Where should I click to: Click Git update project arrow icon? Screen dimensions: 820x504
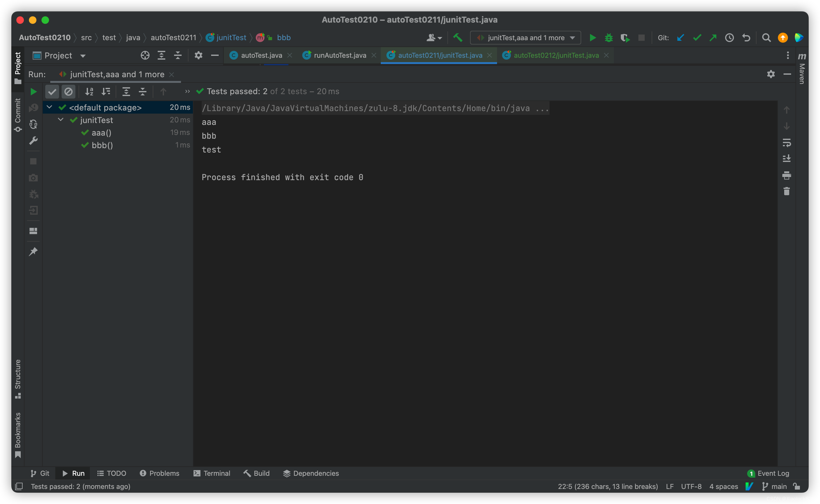[681, 38]
